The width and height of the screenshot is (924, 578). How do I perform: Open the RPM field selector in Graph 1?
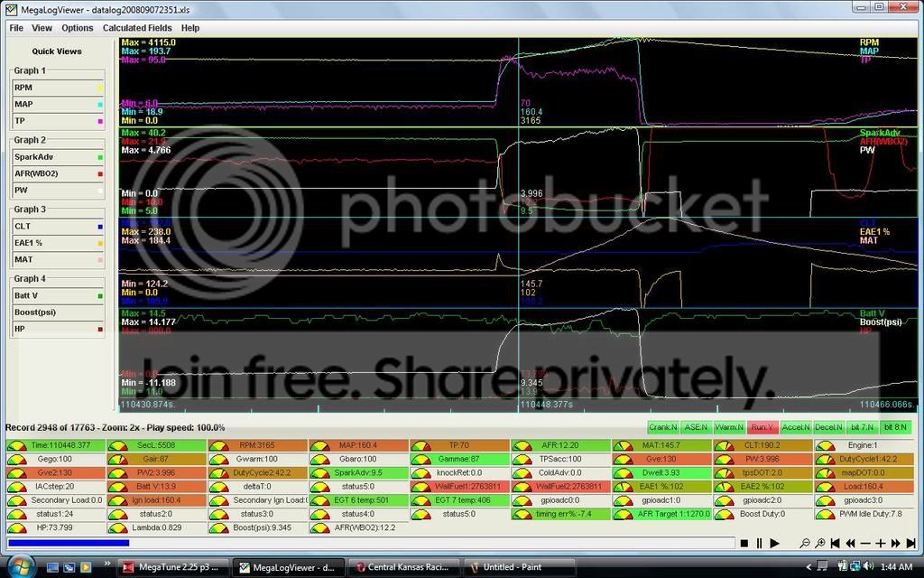pos(59,88)
